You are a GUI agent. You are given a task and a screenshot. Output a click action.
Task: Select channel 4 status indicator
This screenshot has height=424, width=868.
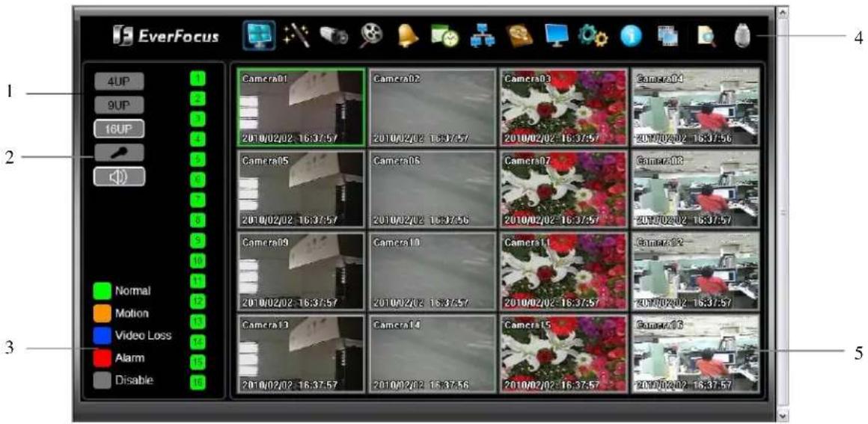point(199,139)
